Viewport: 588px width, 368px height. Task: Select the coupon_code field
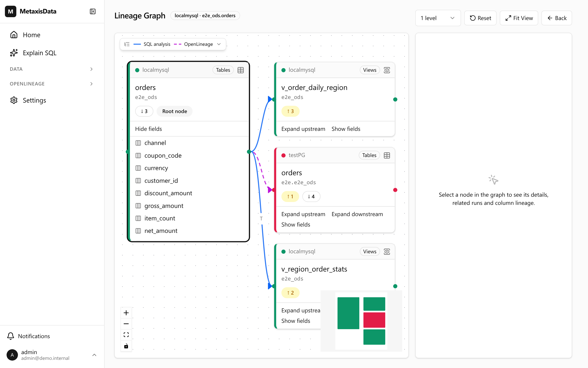(190, 156)
